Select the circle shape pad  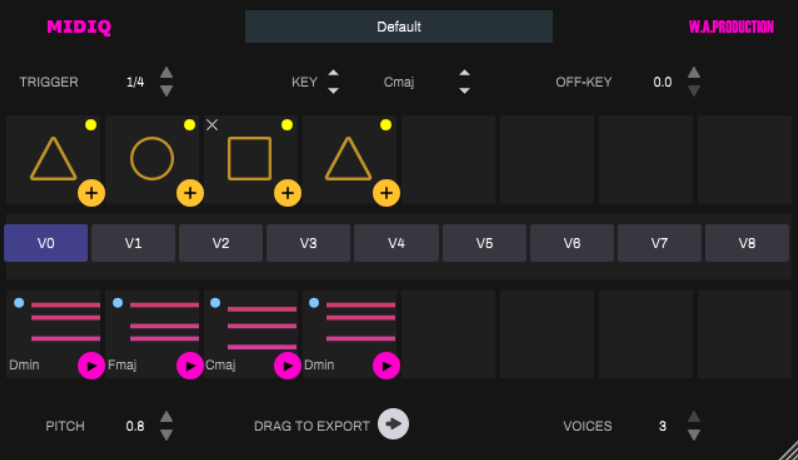(152, 159)
